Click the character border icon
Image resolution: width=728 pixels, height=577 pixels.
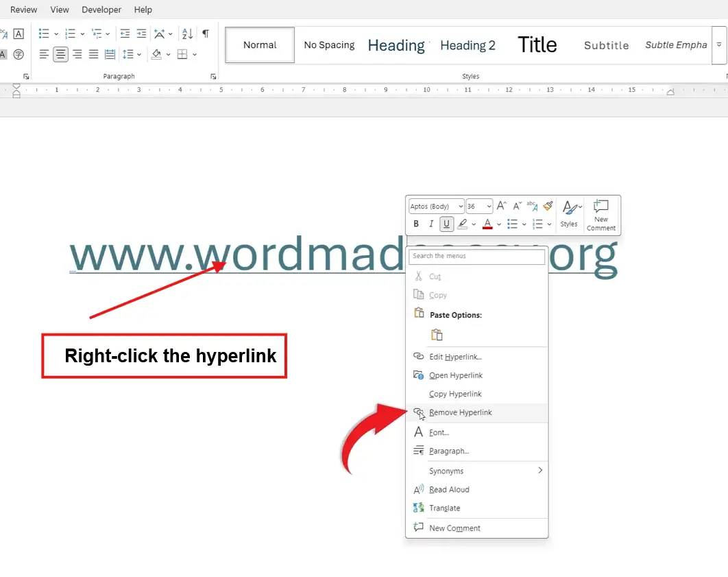pyautogui.click(x=19, y=34)
